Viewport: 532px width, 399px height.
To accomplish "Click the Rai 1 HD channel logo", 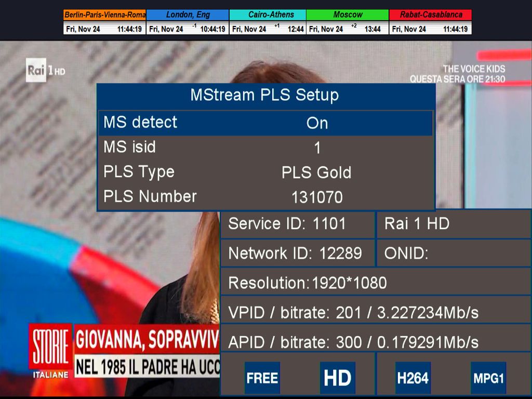I will (x=46, y=71).
